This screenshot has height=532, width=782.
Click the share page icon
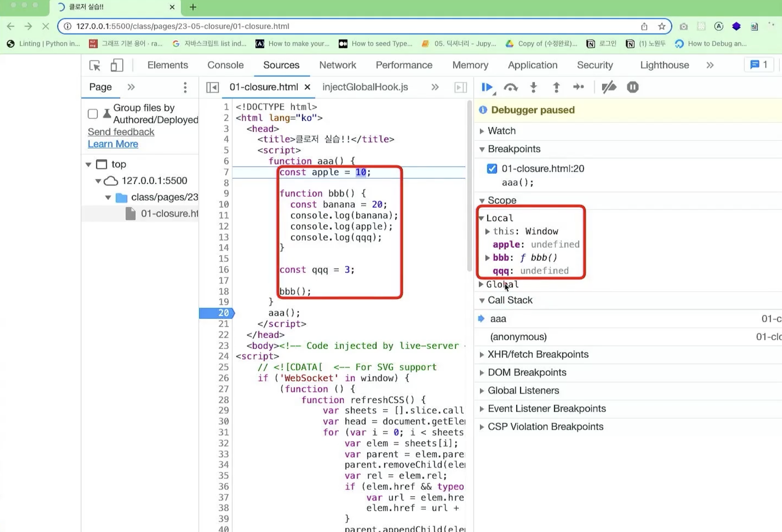pos(644,26)
